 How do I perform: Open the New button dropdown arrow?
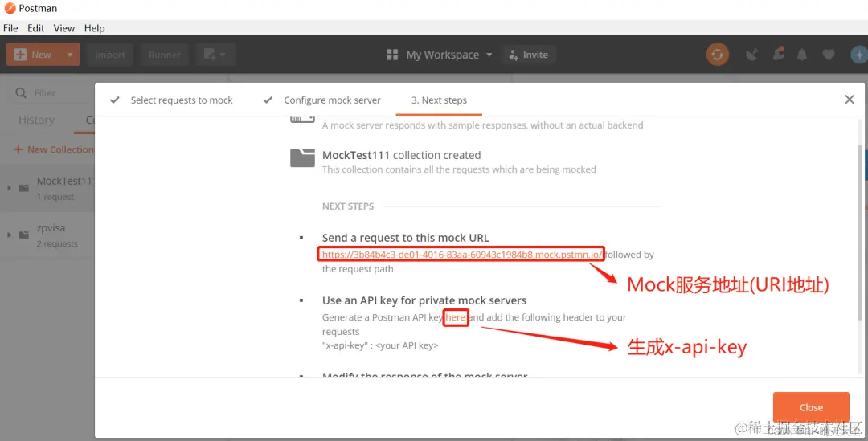coord(70,55)
